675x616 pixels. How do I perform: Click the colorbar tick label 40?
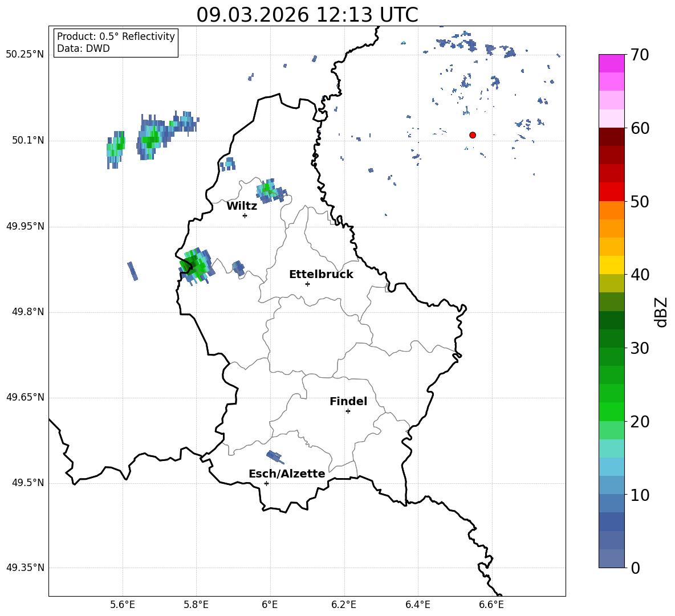point(639,275)
